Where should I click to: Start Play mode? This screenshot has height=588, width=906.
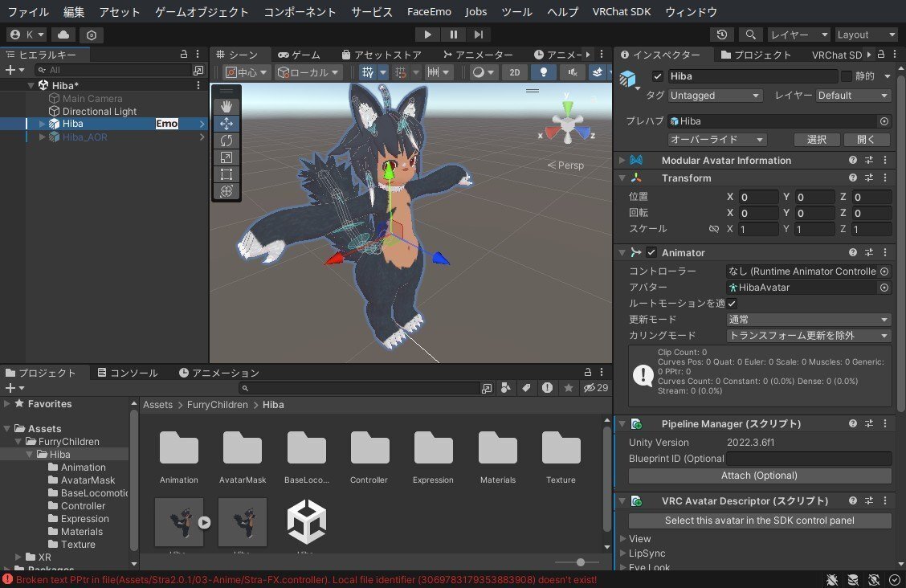click(x=427, y=35)
